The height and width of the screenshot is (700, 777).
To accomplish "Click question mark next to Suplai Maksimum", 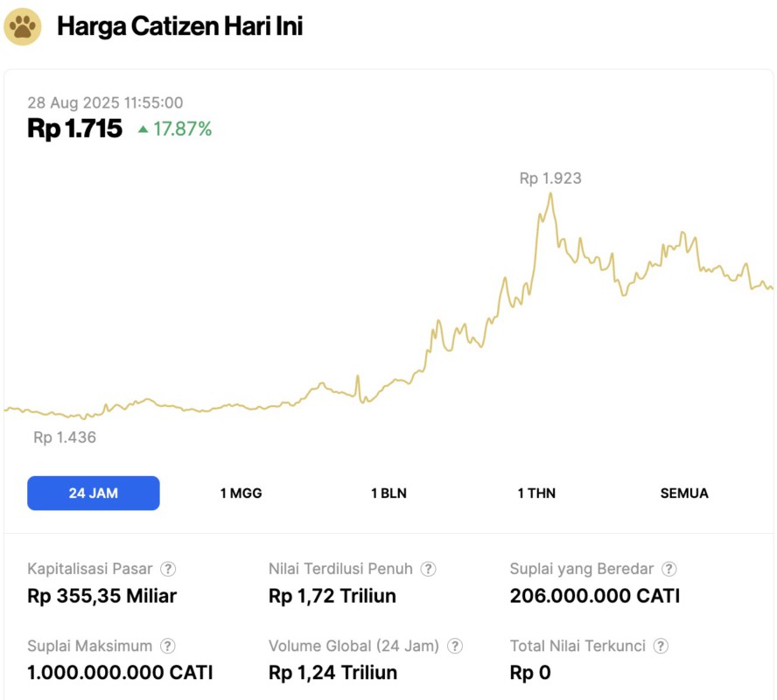I will pyautogui.click(x=167, y=647).
